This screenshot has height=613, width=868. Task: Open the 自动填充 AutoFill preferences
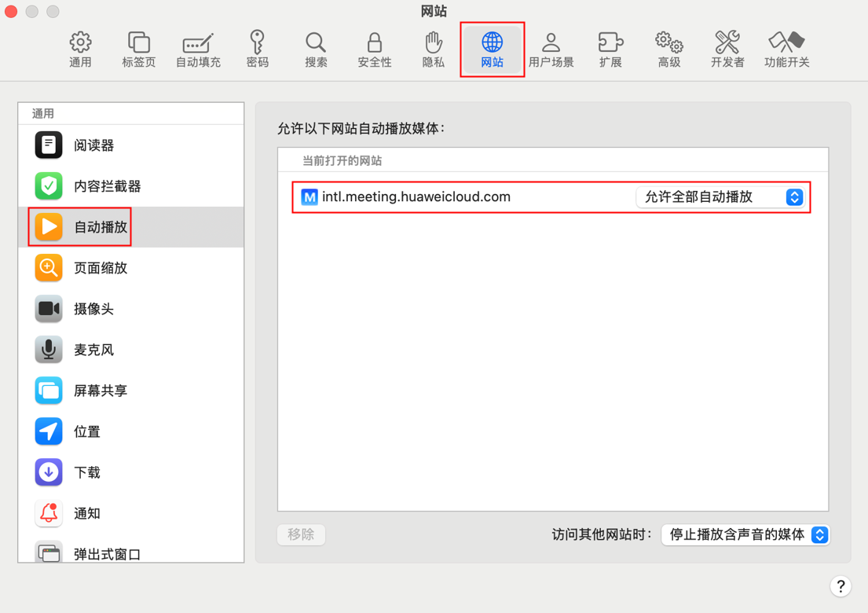pyautogui.click(x=198, y=50)
